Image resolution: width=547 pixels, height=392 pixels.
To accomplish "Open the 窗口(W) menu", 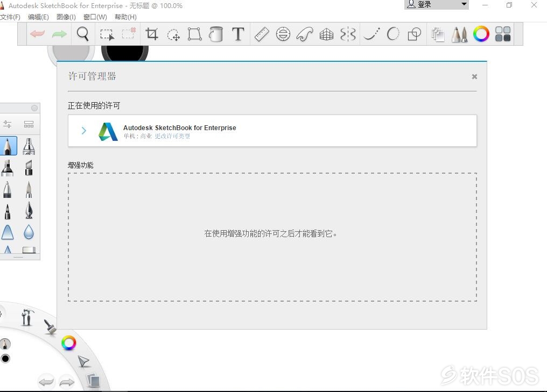I will [95, 17].
